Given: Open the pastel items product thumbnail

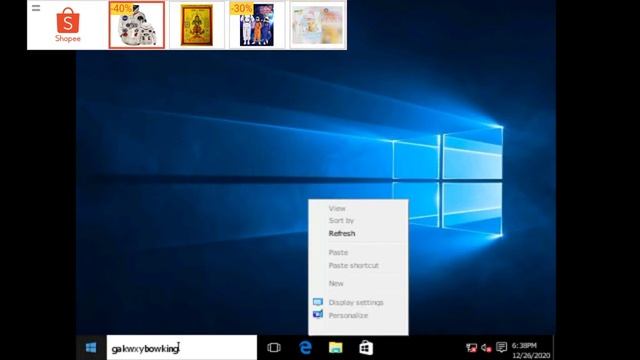Looking at the screenshot, I should click(318, 25).
